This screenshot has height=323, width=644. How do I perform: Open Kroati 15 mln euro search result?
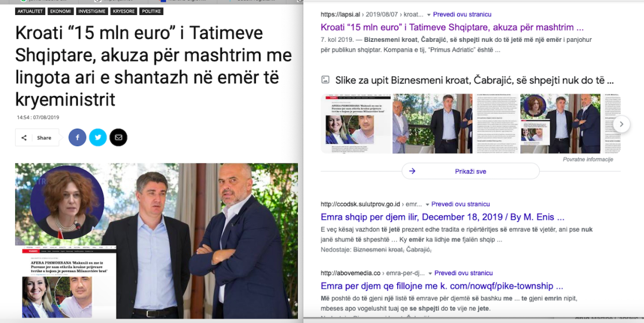452,27
